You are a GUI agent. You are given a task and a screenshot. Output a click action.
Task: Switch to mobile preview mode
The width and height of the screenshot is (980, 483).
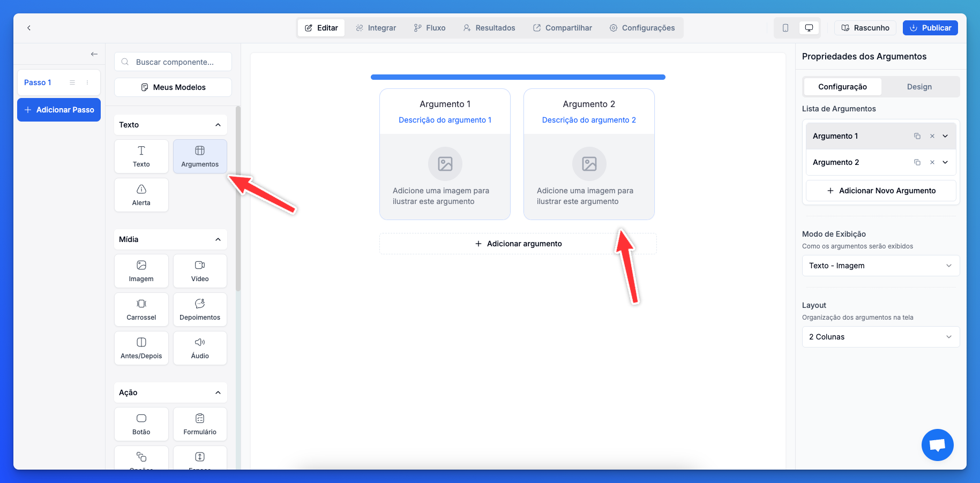tap(785, 28)
